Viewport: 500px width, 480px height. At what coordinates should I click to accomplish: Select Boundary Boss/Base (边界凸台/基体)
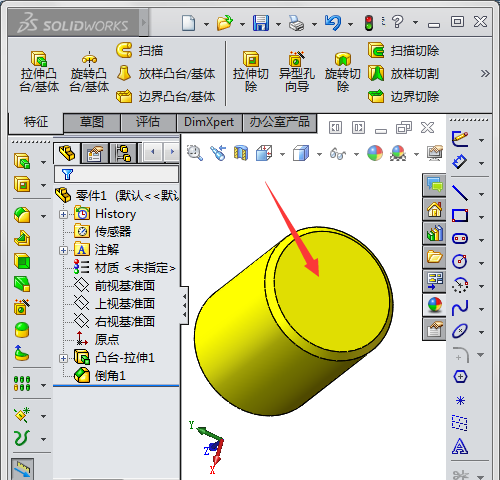(166, 97)
